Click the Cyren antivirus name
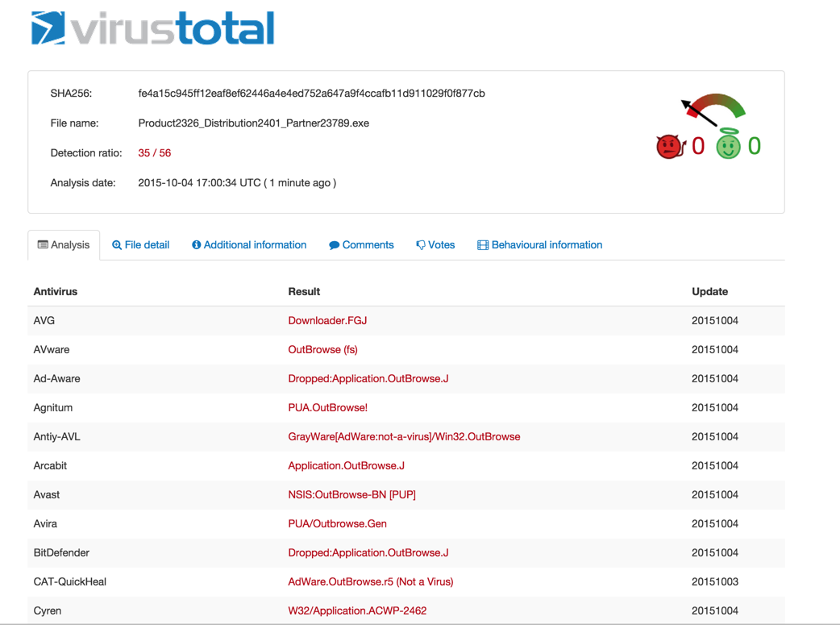 click(x=47, y=610)
